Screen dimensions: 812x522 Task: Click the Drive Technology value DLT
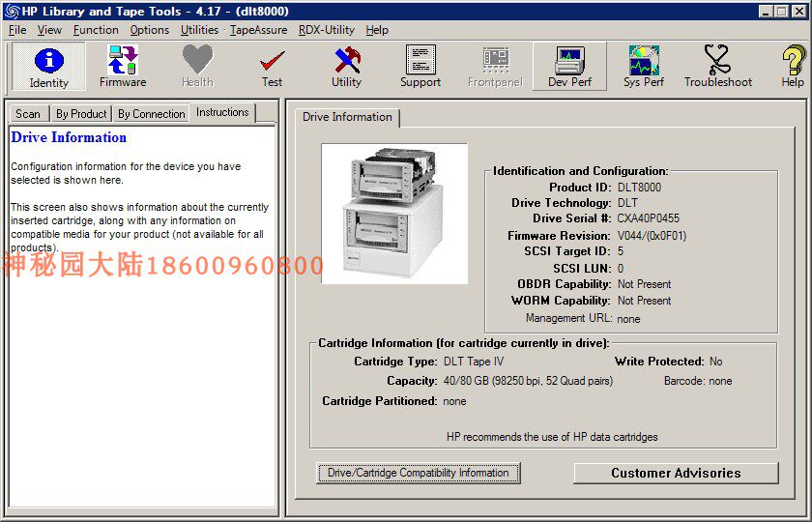627,203
